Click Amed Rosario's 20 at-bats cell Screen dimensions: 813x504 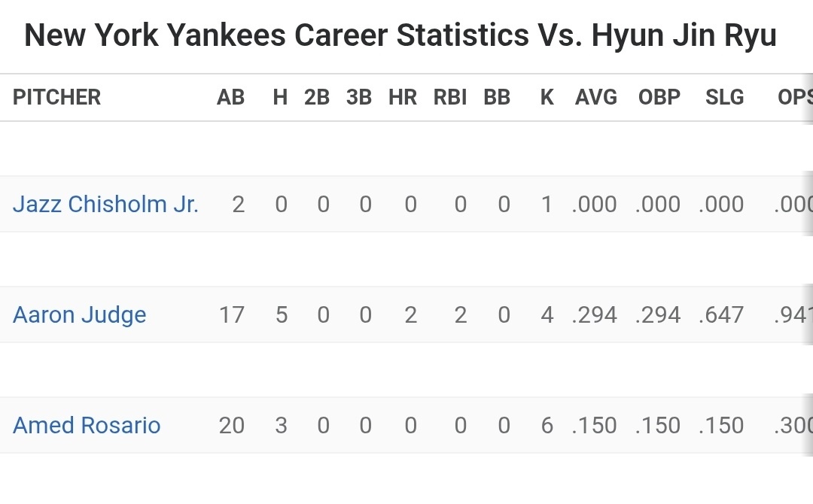point(231,425)
